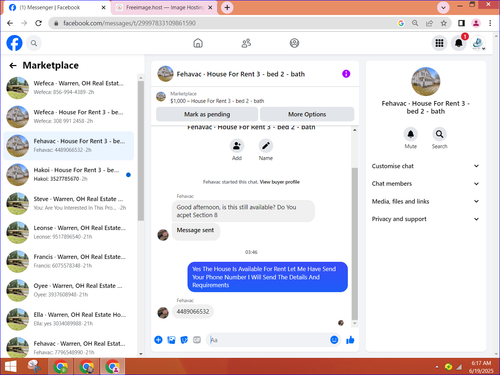The image size is (500, 375).
Task: Click the Name edit pencil icon
Action: pos(266,146)
